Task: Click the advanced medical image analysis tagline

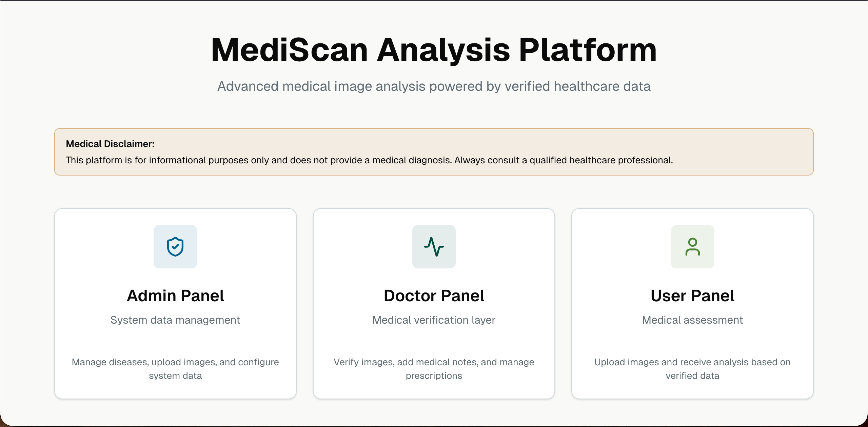Action: 434,86
